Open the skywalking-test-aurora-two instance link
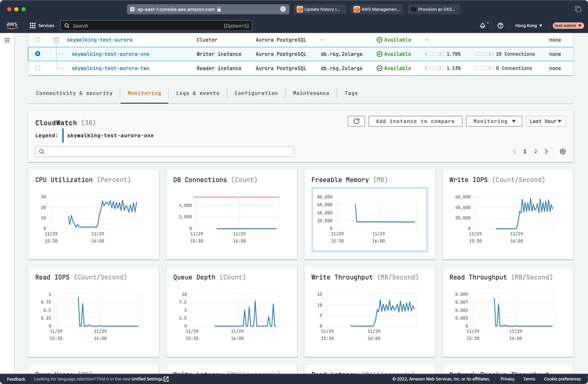 point(110,68)
